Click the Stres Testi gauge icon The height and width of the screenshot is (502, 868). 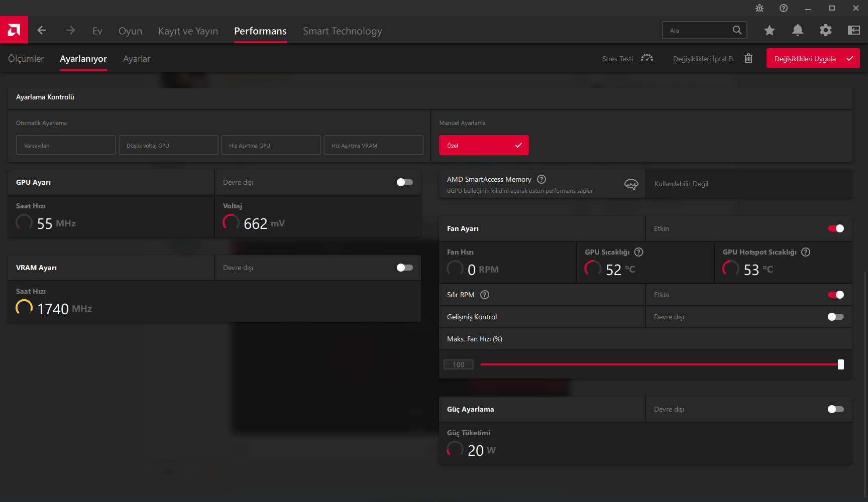pos(647,58)
